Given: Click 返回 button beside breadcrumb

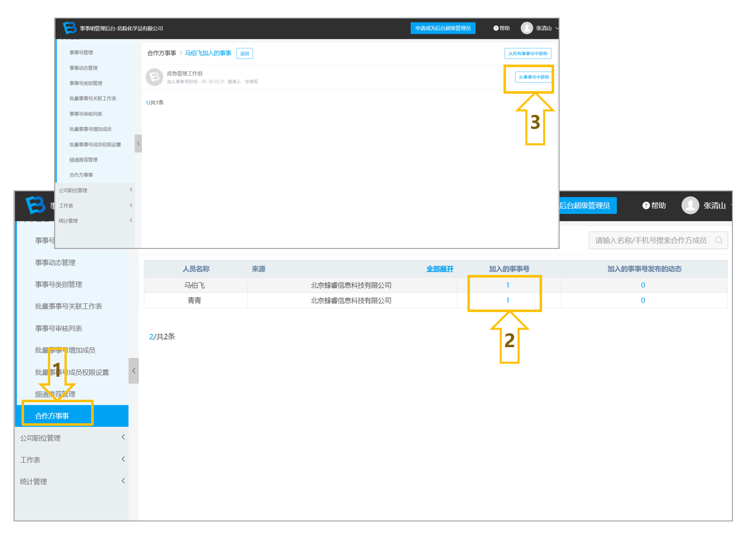Looking at the screenshot, I should (244, 54).
